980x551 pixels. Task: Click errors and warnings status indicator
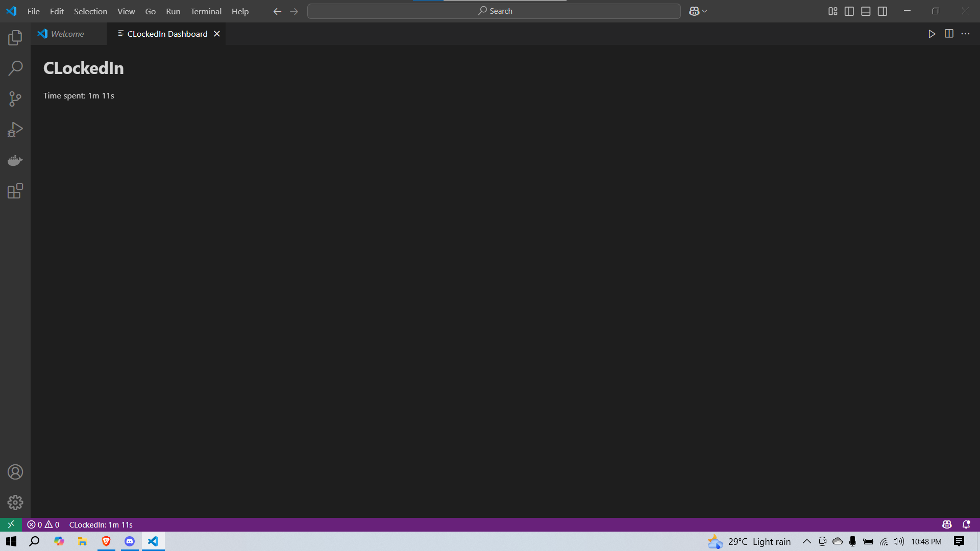pyautogui.click(x=43, y=524)
